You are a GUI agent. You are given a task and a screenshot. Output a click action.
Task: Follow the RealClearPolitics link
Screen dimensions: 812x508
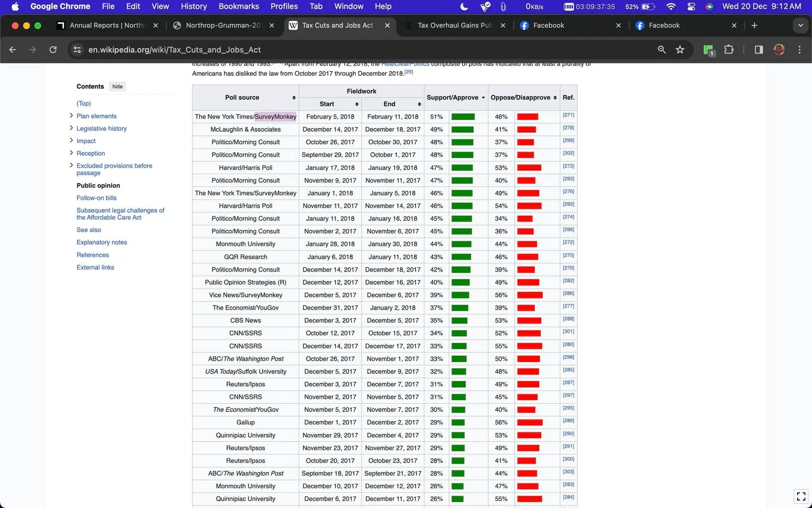point(405,63)
